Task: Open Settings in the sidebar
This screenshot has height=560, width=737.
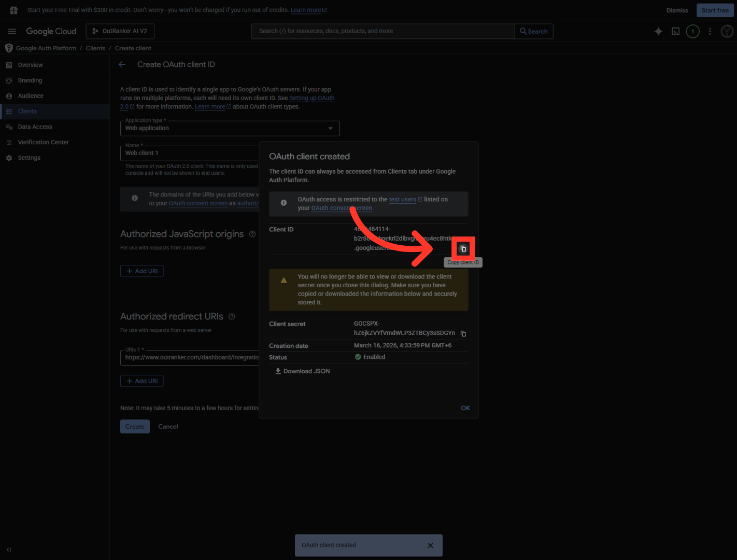Action: [29, 158]
